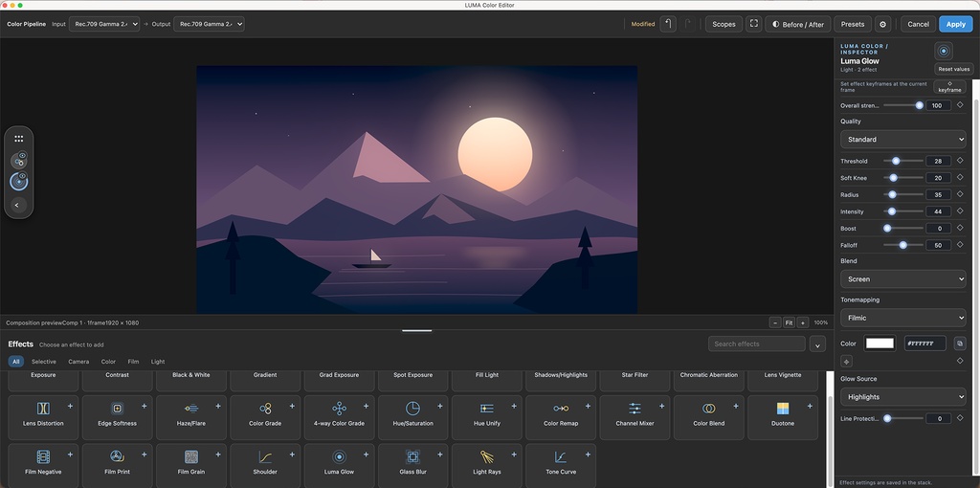Viewport: 980px width, 488px height.
Task: Select the All effects tab
Action: [x=16, y=361]
